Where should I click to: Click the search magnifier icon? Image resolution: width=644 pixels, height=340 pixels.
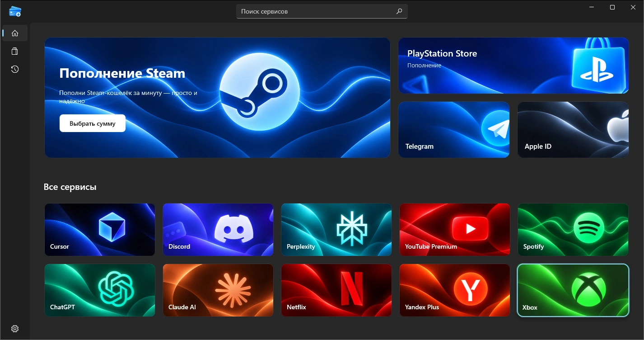[399, 11]
